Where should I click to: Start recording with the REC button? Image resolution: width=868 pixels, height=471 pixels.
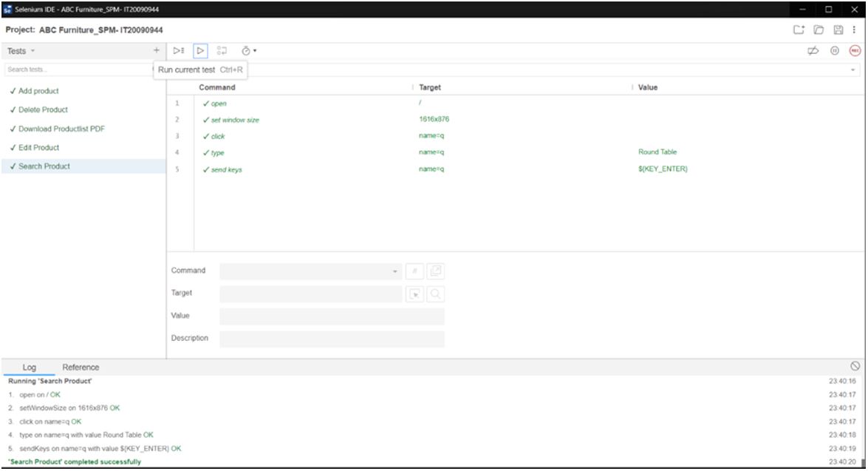tap(855, 50)
